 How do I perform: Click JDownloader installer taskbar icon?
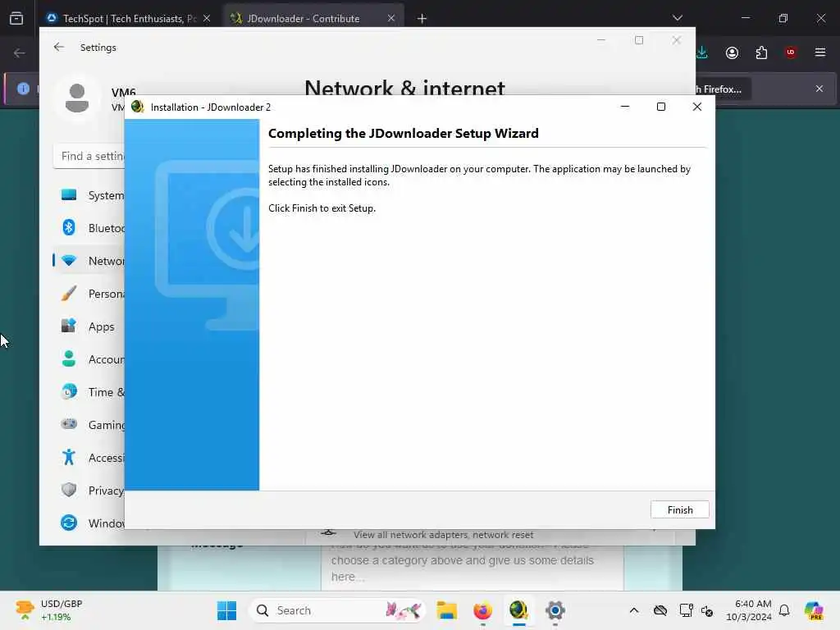point(518,610)
